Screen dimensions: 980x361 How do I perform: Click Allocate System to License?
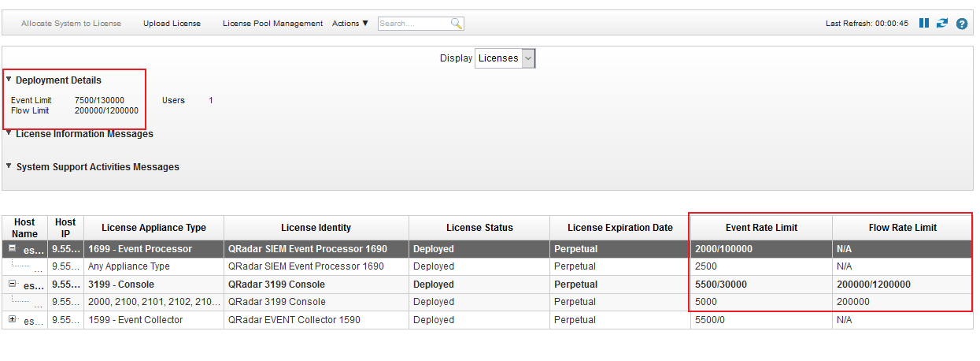(71, 24)
